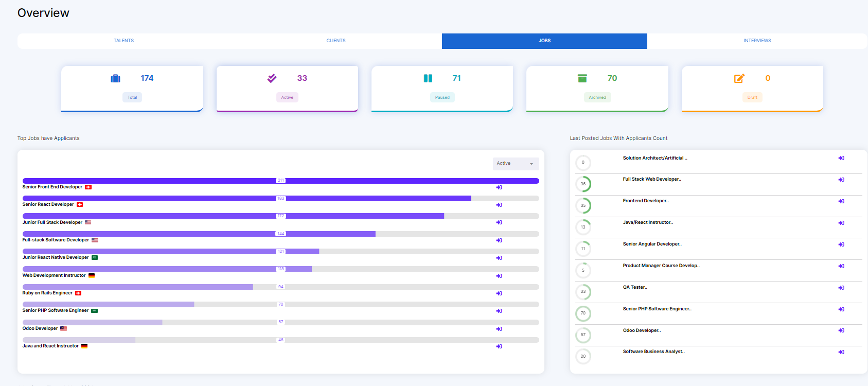Click the briefcase icon on Total card
Viewport: 868px width, 386px height.
coord(115,78)
